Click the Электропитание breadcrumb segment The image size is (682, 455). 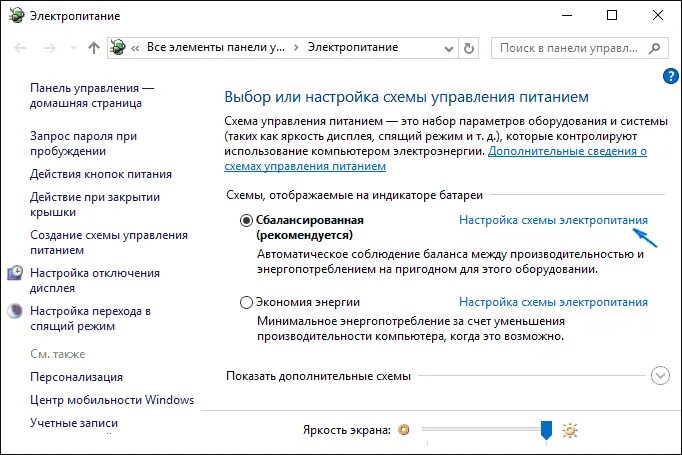click(353, 47)
